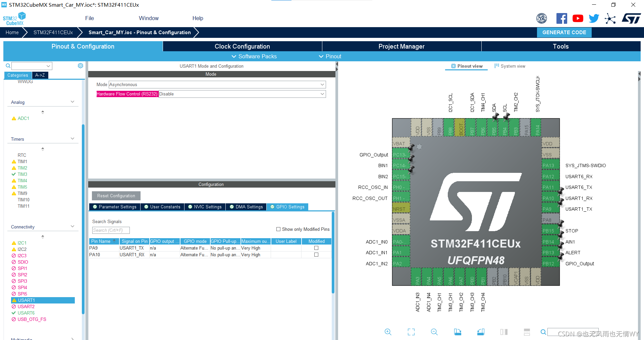This screenshot has width=644, height=340.
Task: Click the ST logo icon
Action: [x=631, y=18]
